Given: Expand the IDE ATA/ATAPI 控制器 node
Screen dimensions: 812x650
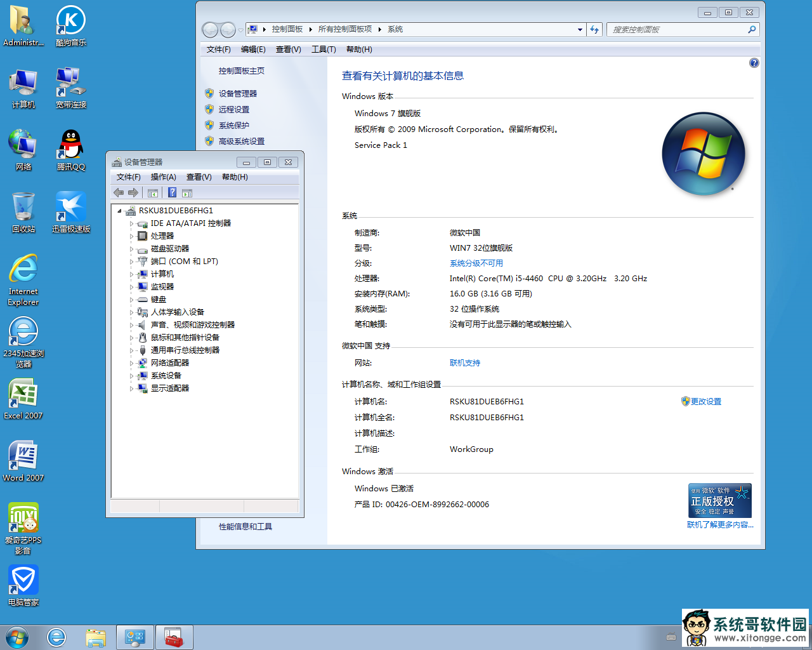Looking at the screenshot, I should 132,223.
